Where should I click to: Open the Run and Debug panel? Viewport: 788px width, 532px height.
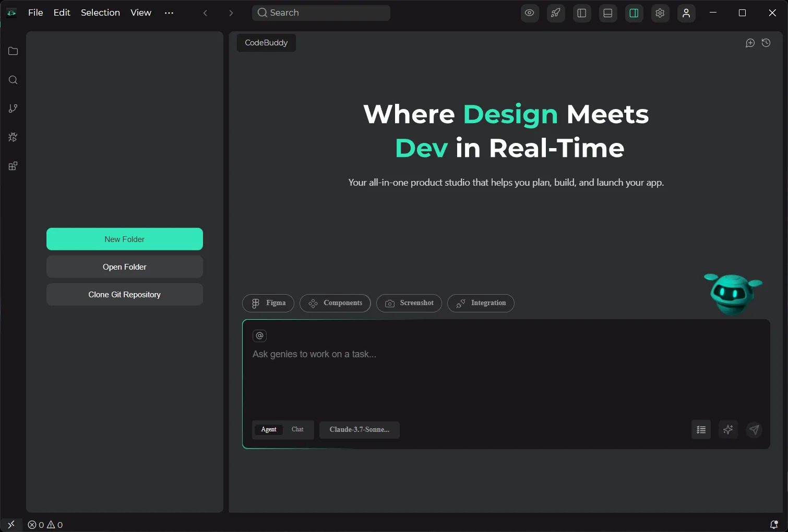coord(13,137)
